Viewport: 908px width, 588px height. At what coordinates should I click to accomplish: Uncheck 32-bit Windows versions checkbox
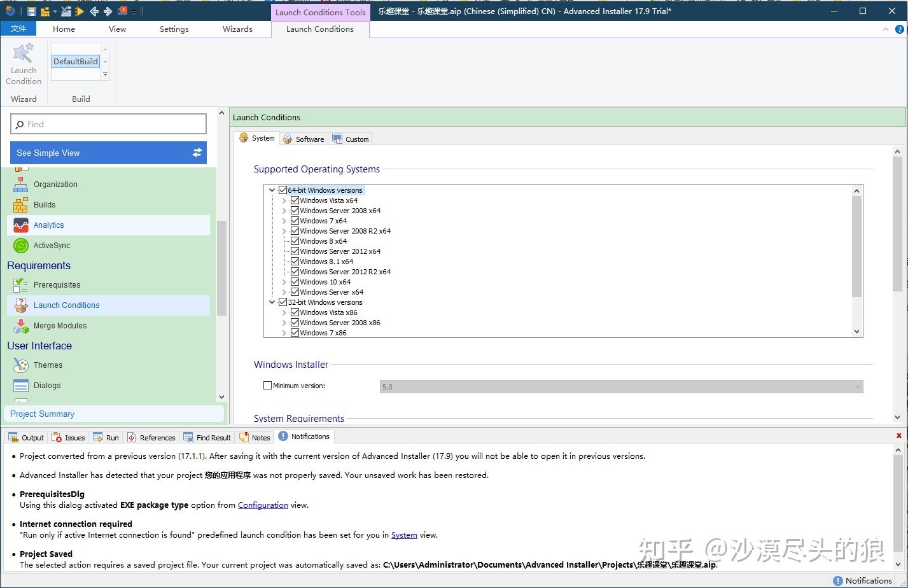tap(283, 302)
